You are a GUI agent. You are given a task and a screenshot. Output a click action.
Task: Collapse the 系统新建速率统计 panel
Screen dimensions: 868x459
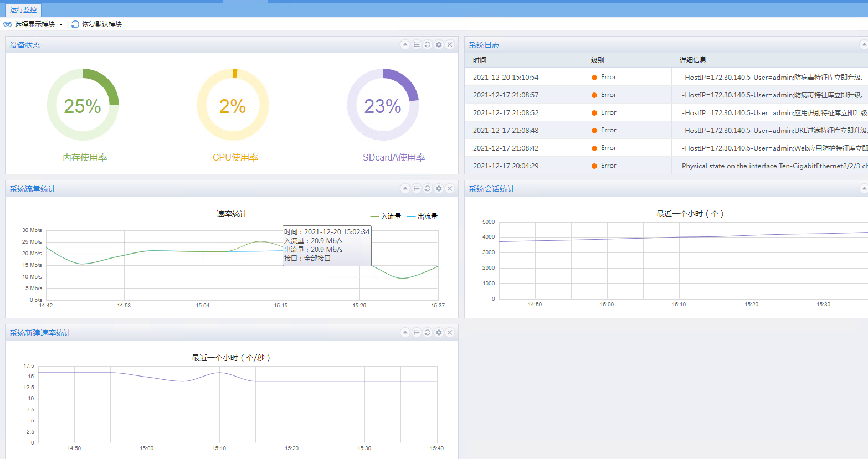click(x=405, y=333)
